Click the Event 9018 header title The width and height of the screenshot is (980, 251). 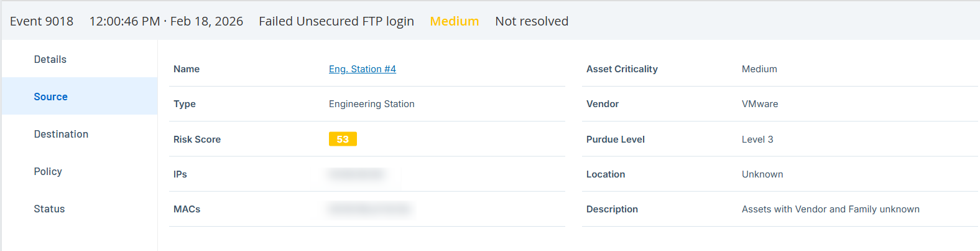42,21
